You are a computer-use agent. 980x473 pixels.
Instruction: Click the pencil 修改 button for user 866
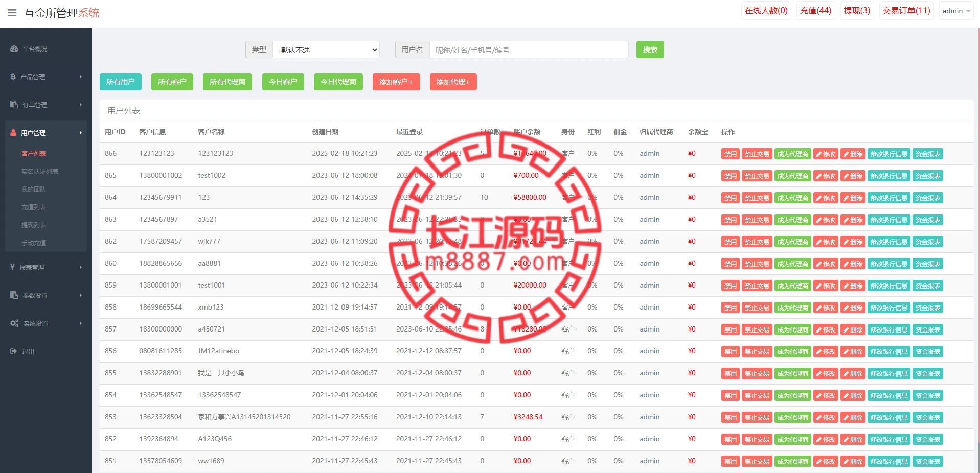[x=826, y=154]
